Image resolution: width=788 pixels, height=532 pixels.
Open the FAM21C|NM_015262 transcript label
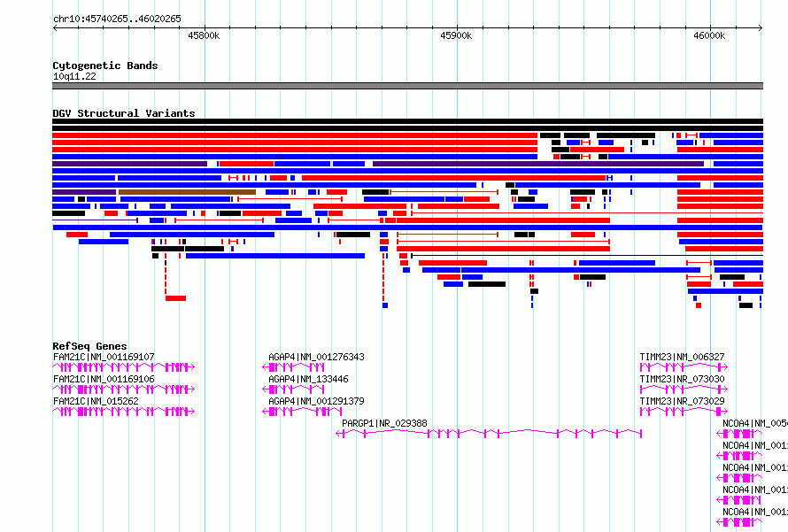pyautogui.click(x=96, y=401)
